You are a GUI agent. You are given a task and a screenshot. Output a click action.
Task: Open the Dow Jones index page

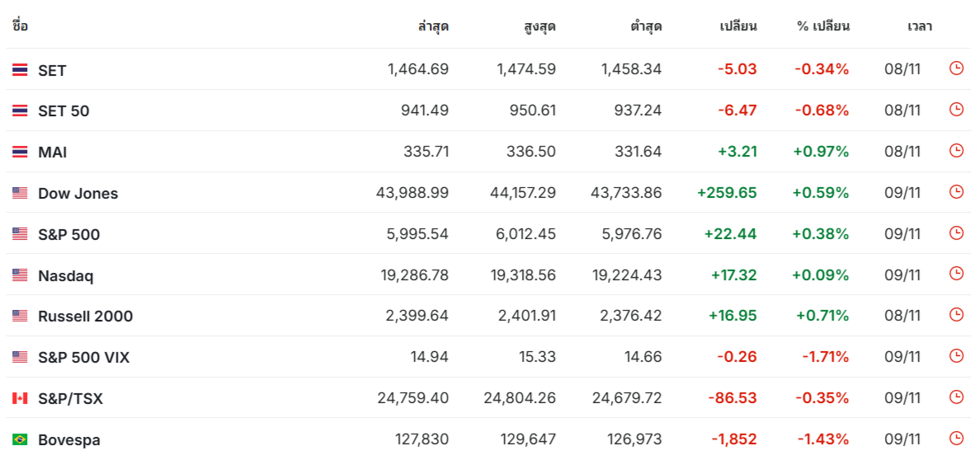[78, 194]
